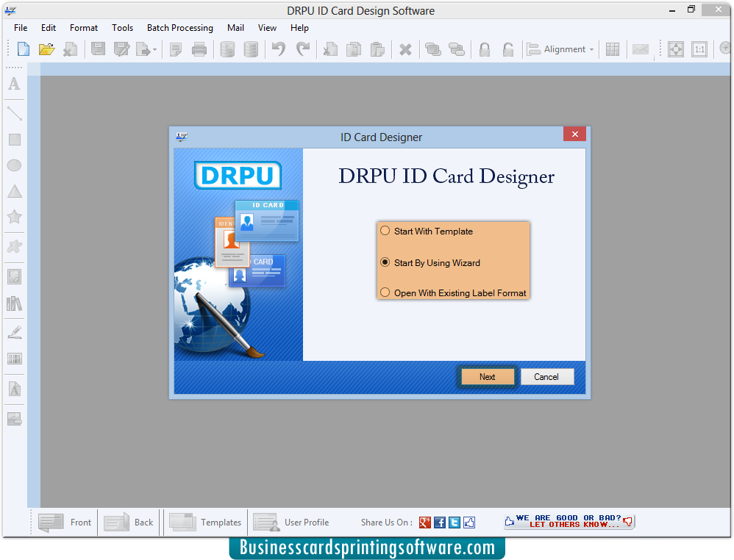Click the Paste clipboard icon
Screen dimensions: 734x560
pyautogui.click(x=377, y=49)
